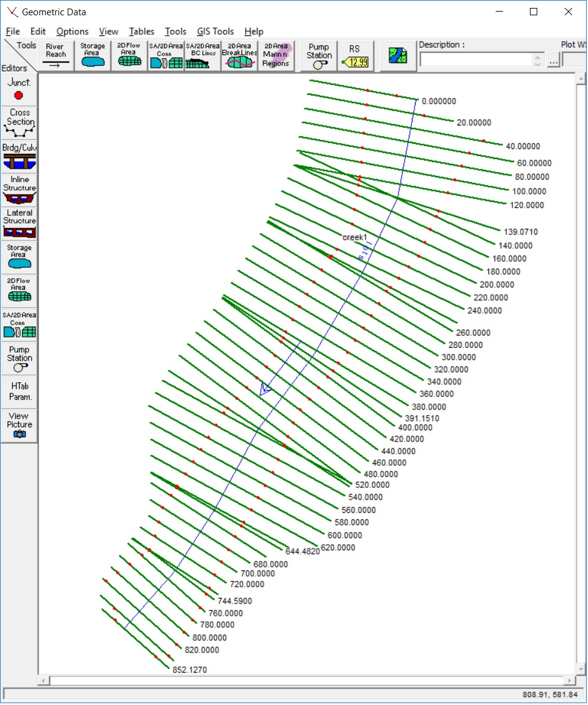588x705 pixels.
Task: Open the Cross Section editor
Action: [x=19, y=123]
